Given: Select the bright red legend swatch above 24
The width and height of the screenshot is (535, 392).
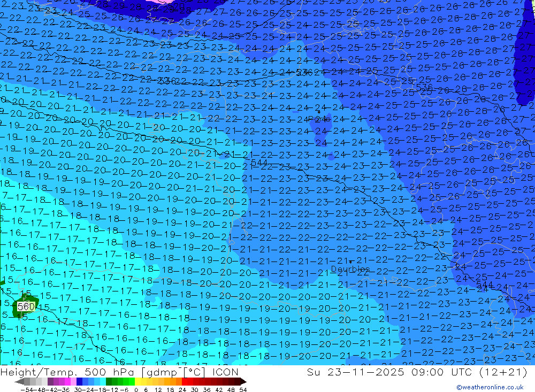Looking at the screenshot, I should click(x=185, y=381).
